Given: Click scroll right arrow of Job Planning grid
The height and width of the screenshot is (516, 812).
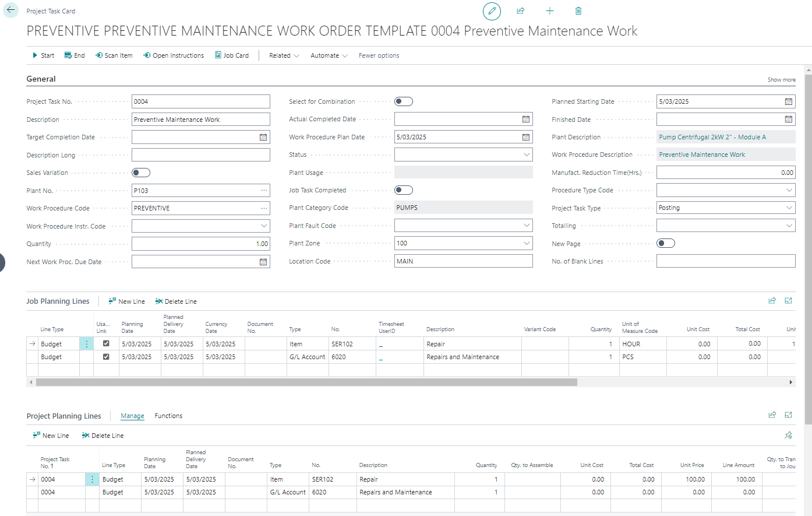Looking at the screenshot, I should [790, 382].
